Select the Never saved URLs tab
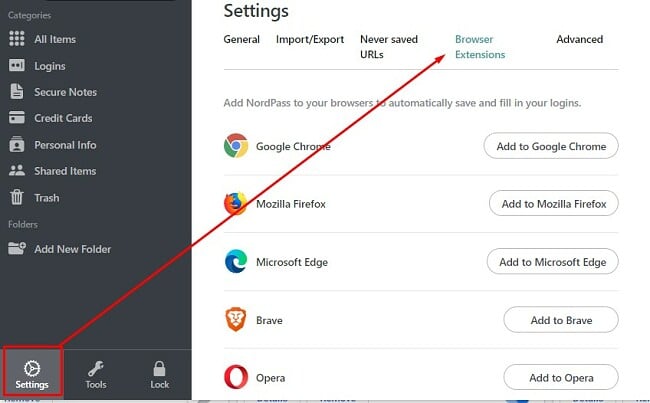650x403 pixels. pos(389,47)
